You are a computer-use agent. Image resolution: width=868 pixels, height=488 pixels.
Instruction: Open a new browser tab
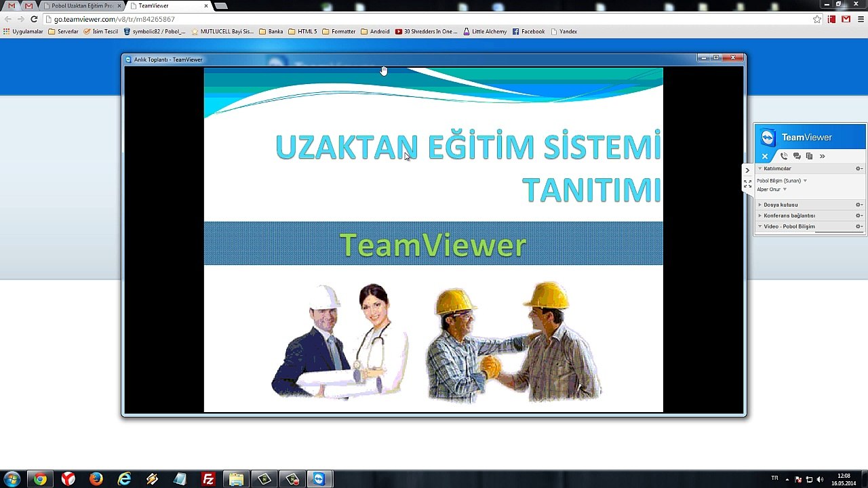pyautogui.click(x=220, y=5)
